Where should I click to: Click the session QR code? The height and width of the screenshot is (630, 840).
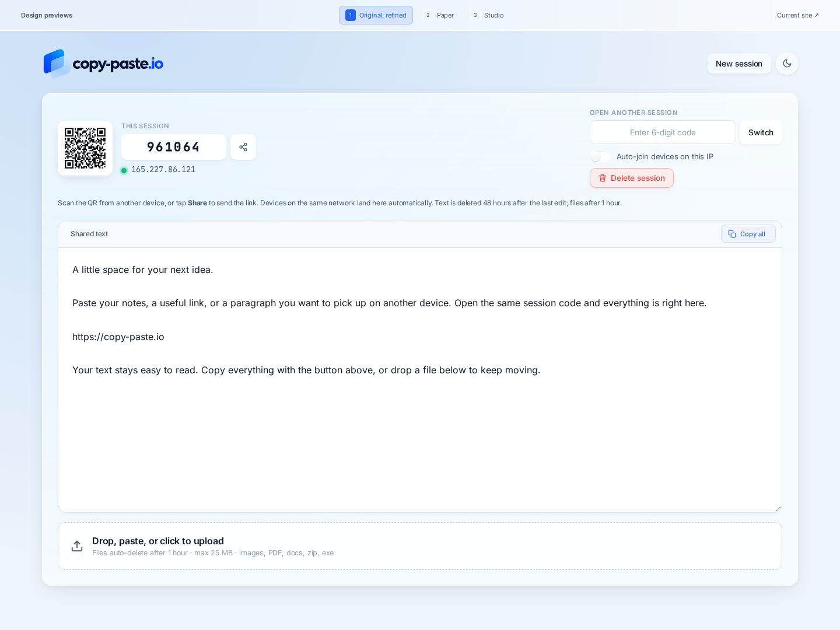tap(85, 148)
